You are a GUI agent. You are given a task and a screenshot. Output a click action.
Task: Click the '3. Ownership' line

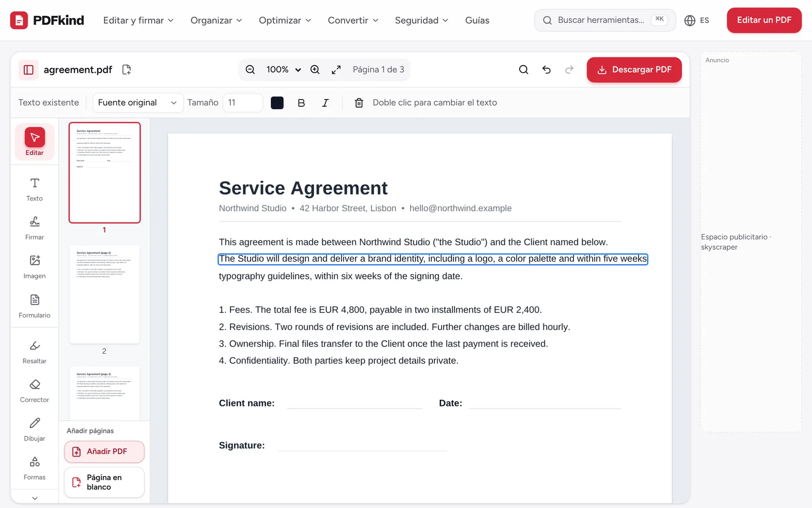coord(383,344)
